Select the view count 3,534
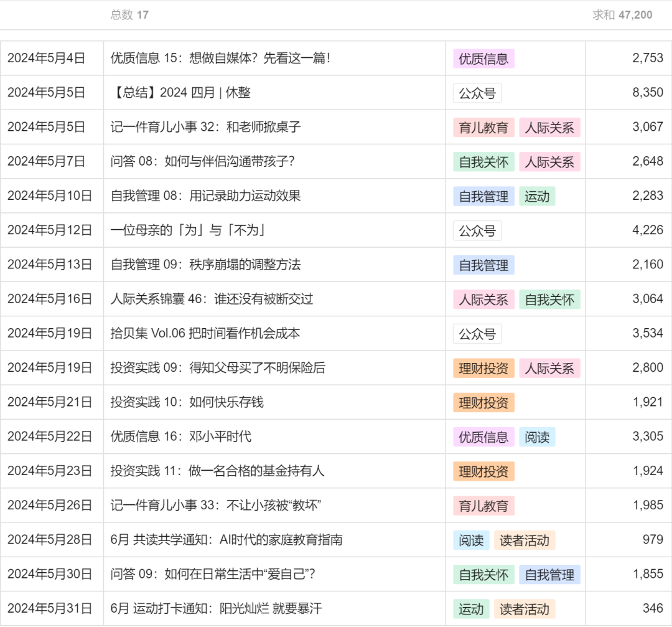The image size is (672, 627). coord(648,333)
